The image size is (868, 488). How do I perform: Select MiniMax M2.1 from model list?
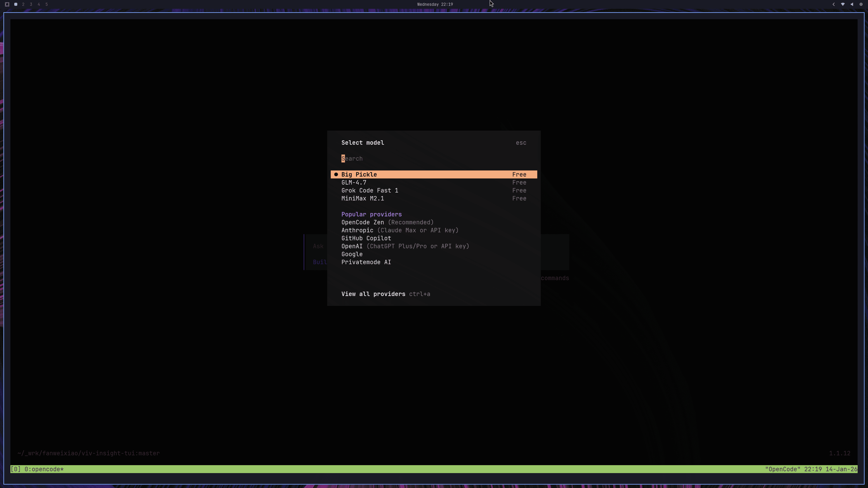(363, 199)
